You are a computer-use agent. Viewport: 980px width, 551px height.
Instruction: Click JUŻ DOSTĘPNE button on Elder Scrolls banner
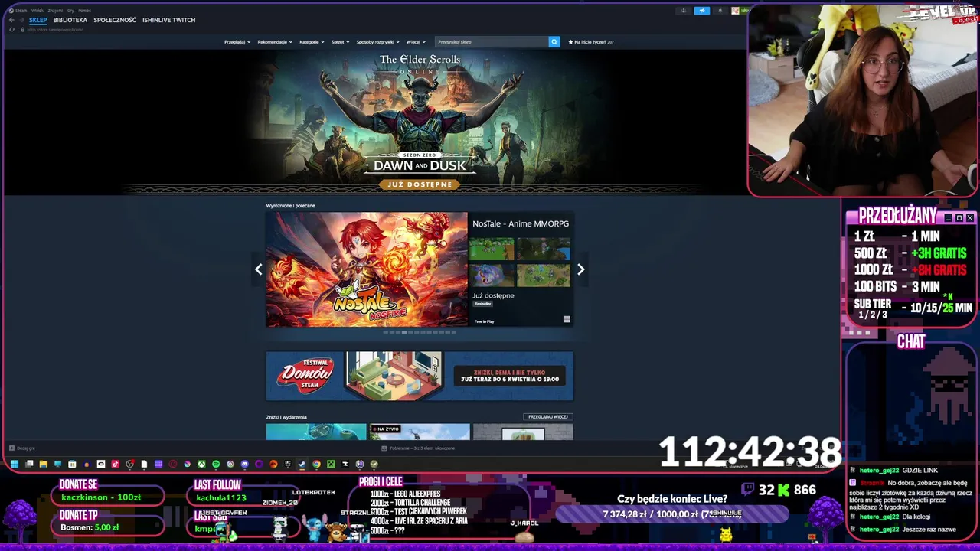pyautogui.click(x=420, y=184)
